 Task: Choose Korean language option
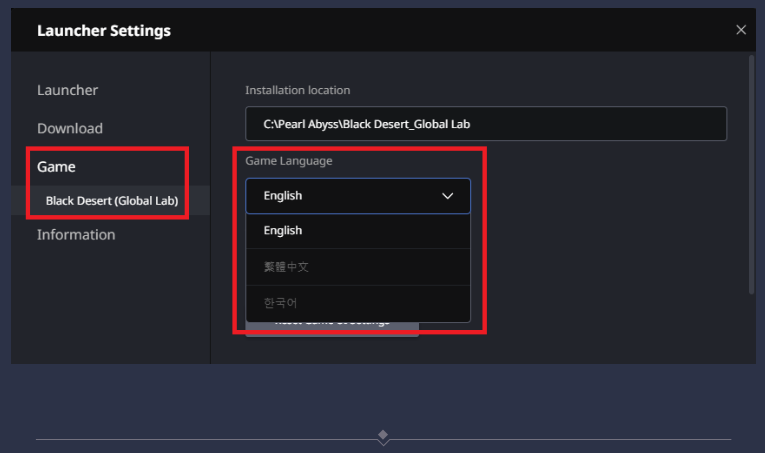358,303
